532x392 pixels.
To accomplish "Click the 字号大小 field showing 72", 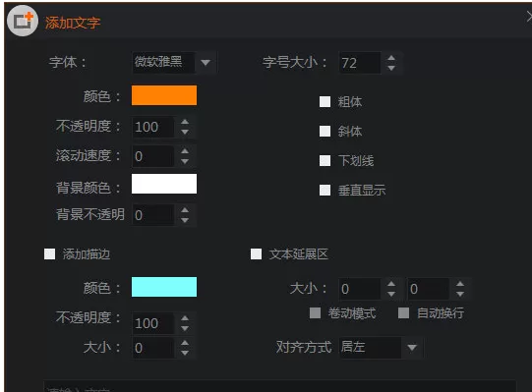I will [x=359, y=63].
